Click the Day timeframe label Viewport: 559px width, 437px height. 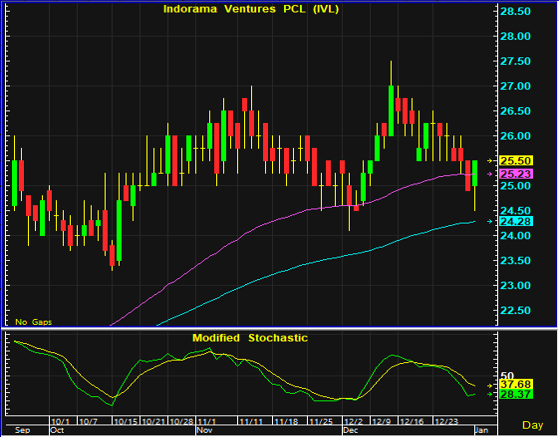pos(533,425)
